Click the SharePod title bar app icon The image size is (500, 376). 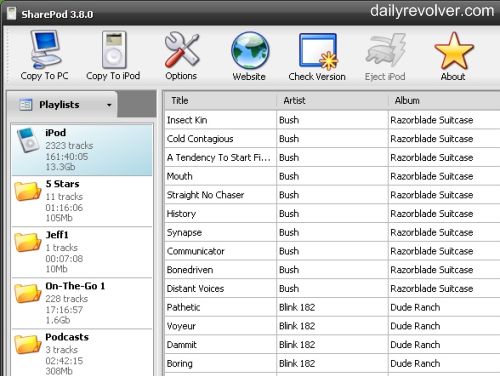point(11,13)
